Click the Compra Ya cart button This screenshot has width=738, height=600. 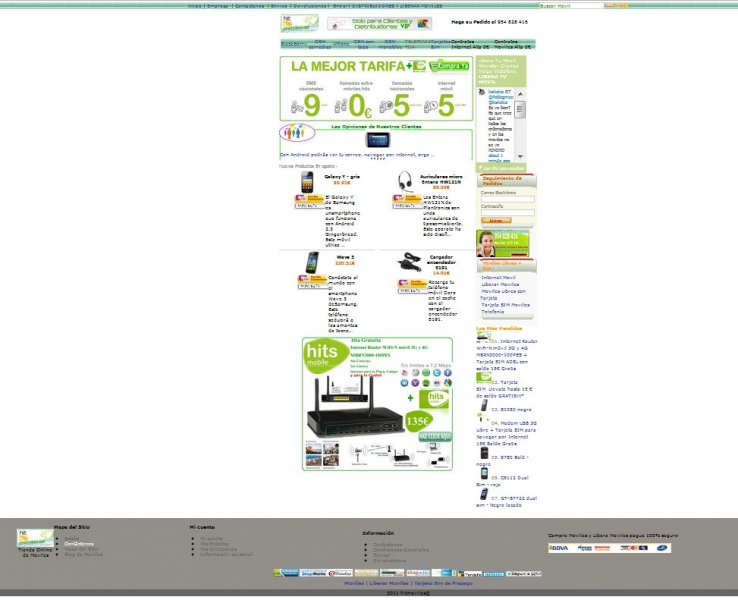pos(449,66)
